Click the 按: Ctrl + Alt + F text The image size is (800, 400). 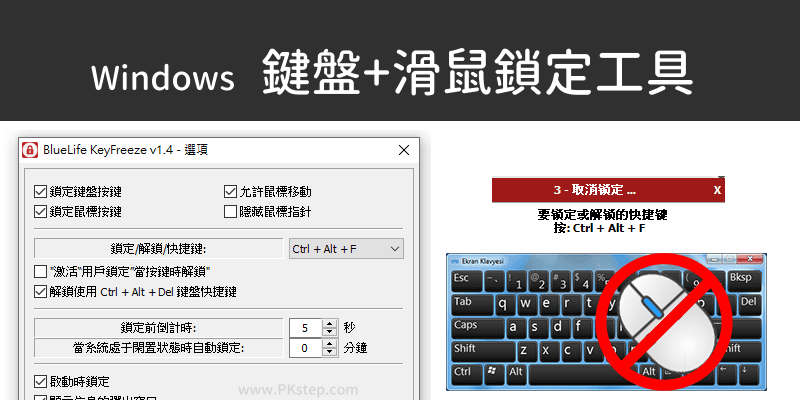599,228
